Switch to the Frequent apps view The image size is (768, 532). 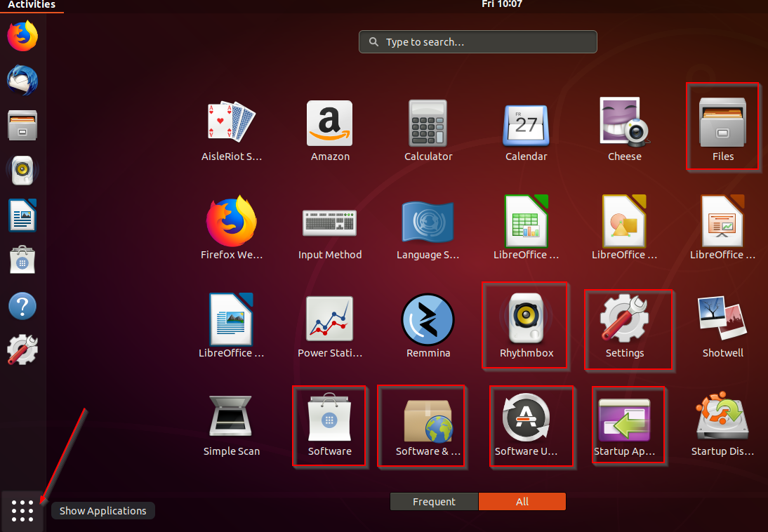(434, 501)
